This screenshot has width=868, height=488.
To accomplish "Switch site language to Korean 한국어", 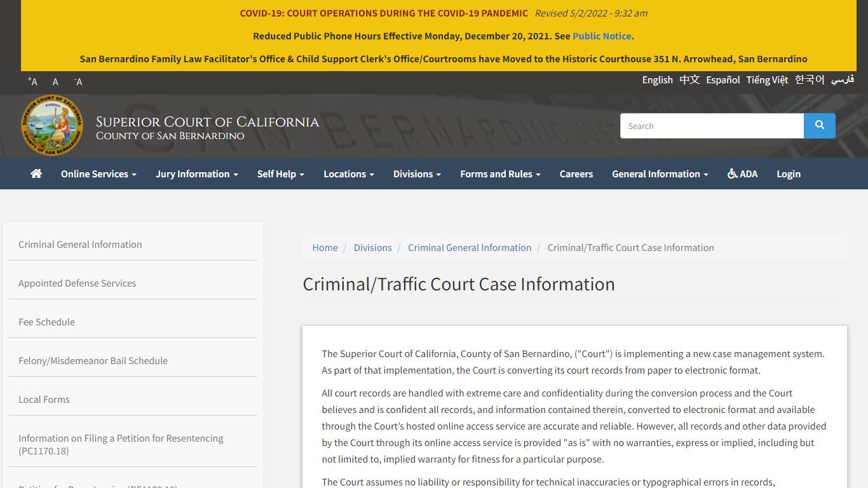I will coord(810,79).
